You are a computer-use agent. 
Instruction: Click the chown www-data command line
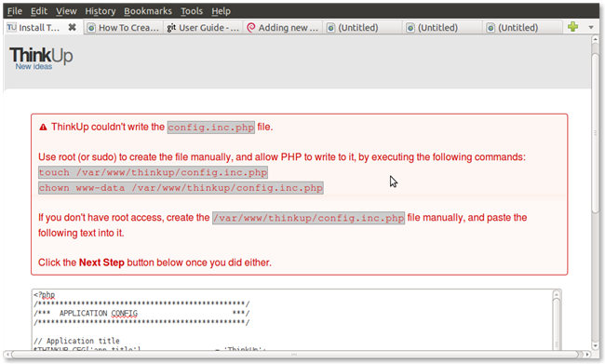pos(181,188)
